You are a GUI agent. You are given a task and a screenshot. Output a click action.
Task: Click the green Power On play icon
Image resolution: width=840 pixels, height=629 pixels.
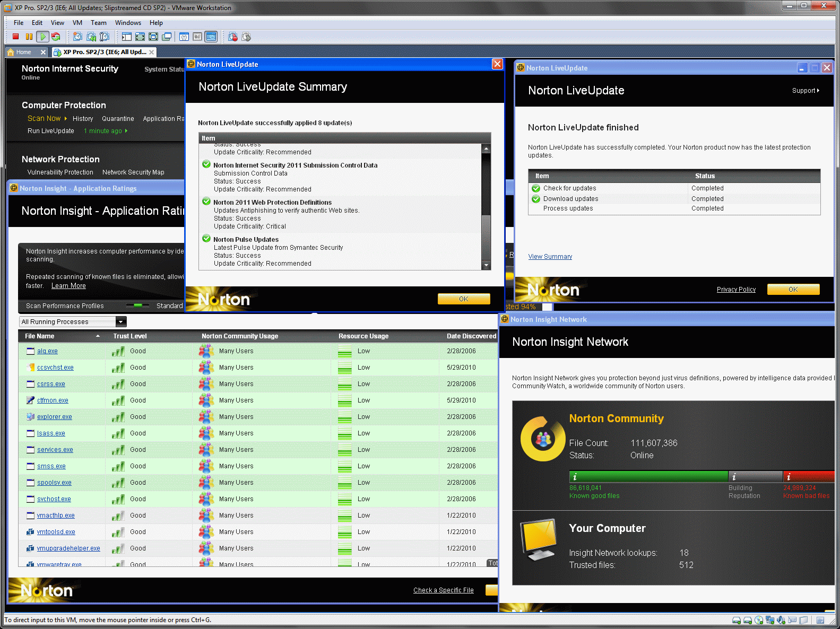pos(42,37)
